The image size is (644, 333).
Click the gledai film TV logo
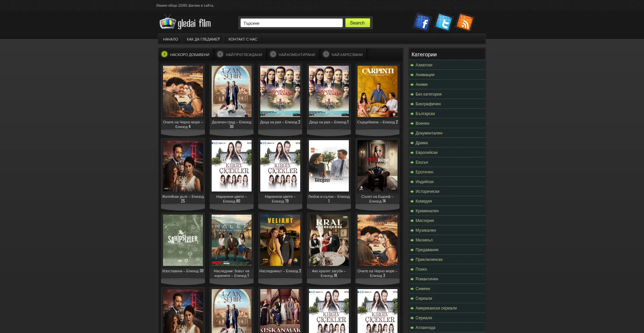tap(185, 22)
